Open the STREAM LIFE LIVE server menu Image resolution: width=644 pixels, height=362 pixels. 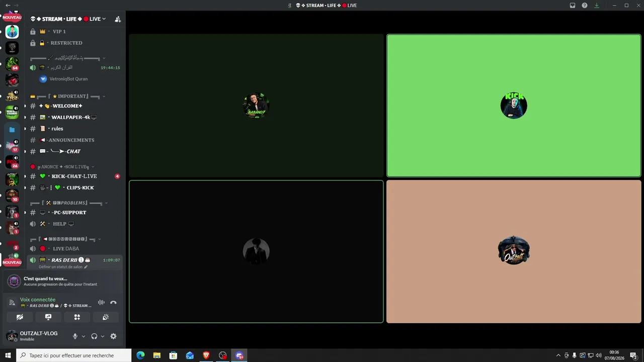click(x=68, y=19)
